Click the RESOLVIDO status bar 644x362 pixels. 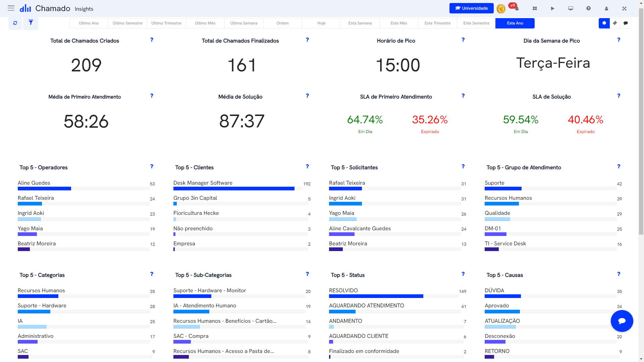(376, 296)
